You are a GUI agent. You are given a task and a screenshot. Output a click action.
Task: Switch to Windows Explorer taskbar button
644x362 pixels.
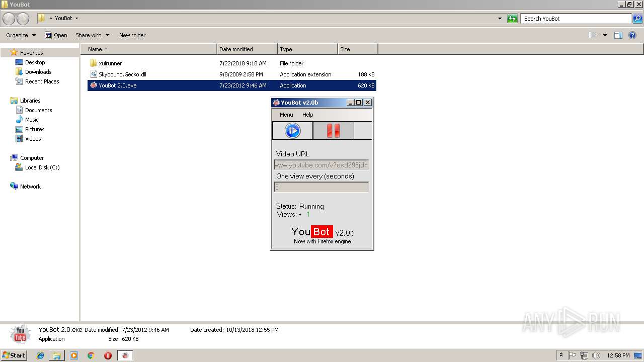[x=57, y=355]
